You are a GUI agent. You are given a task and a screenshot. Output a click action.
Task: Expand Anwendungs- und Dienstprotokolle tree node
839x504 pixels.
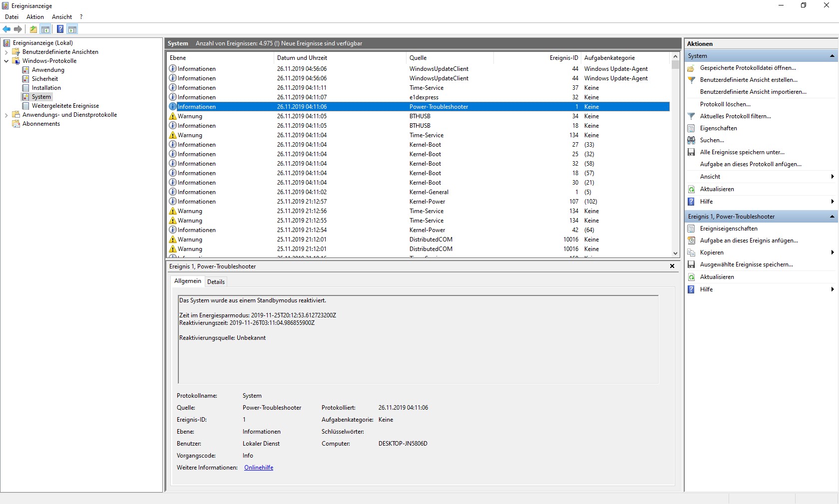pyautogui.click(x=6, y=115)
